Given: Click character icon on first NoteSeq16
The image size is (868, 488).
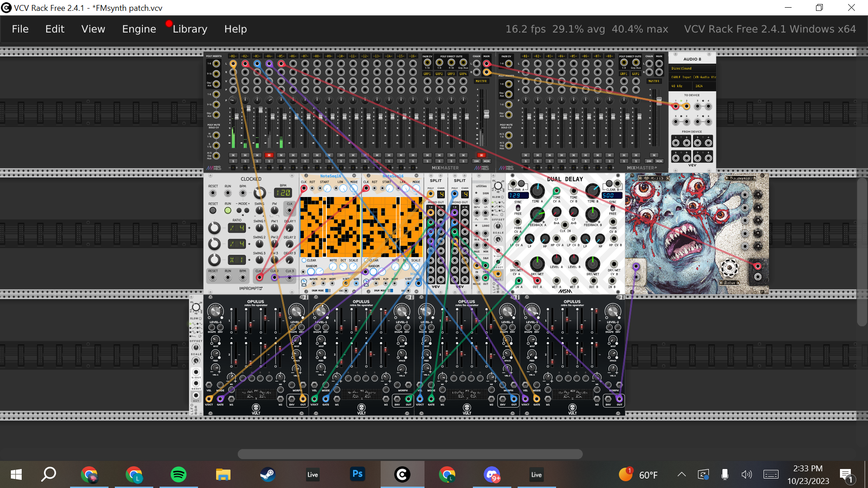Looking at the screenshot, I should click(304, 283).
